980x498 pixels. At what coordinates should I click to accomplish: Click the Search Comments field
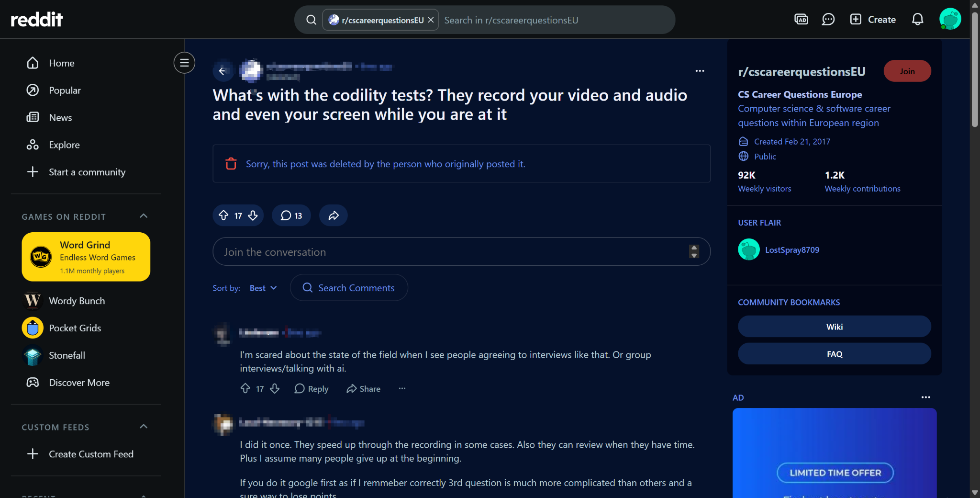click(x=349, y=287)
